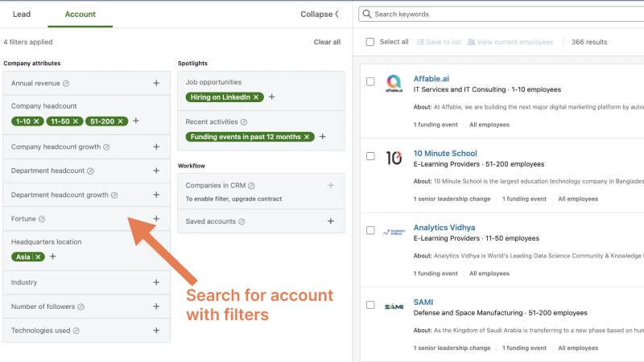This screenshot has width=644, height=362.
Task: Add another Company headcount range
Action: click(136, 121)
